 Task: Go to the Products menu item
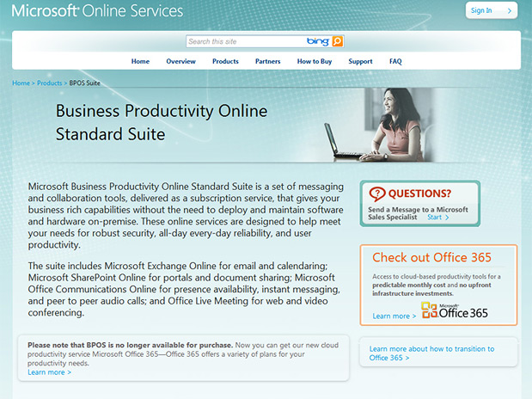(x=225, y=62)
